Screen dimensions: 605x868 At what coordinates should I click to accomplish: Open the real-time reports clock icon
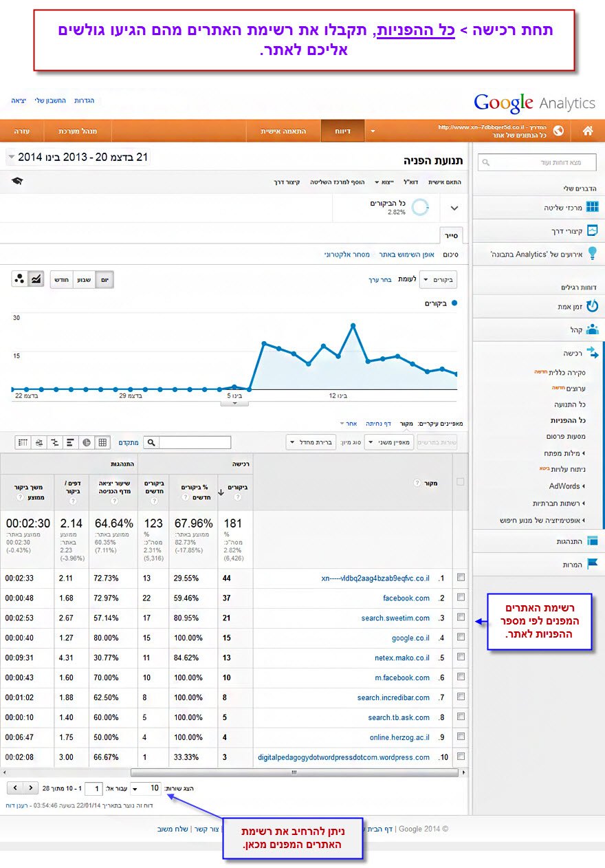point(592,306)
